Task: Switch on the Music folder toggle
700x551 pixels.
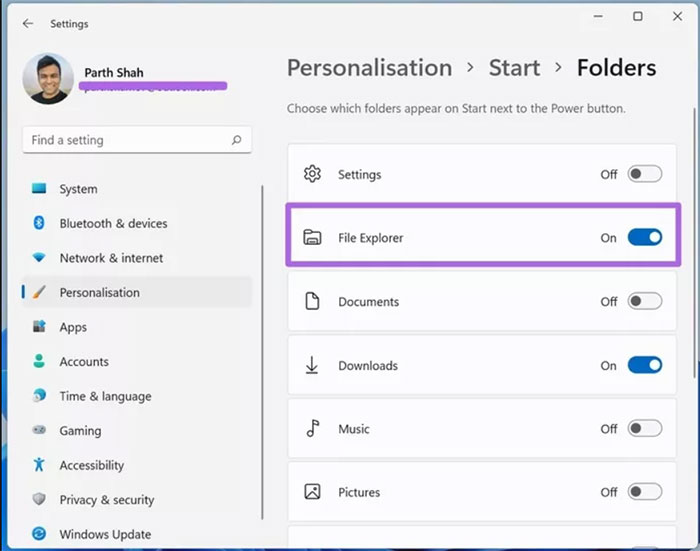Action: pos(644,429)
